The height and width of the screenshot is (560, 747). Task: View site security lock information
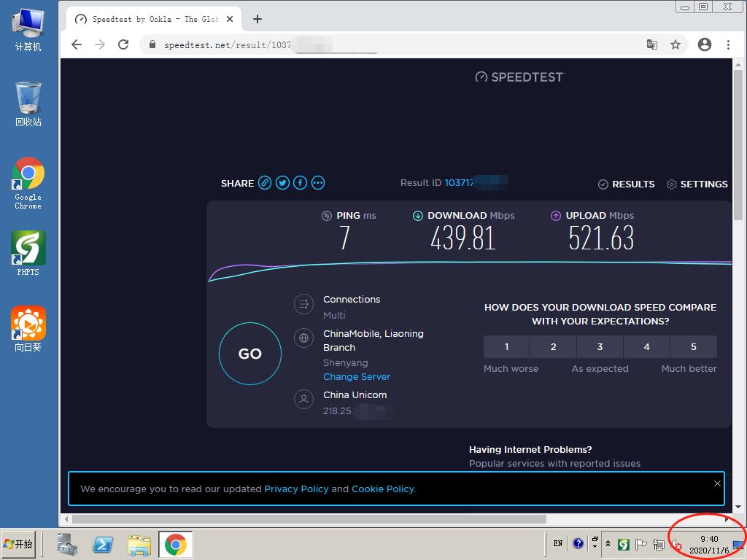[x=152, y=44]
